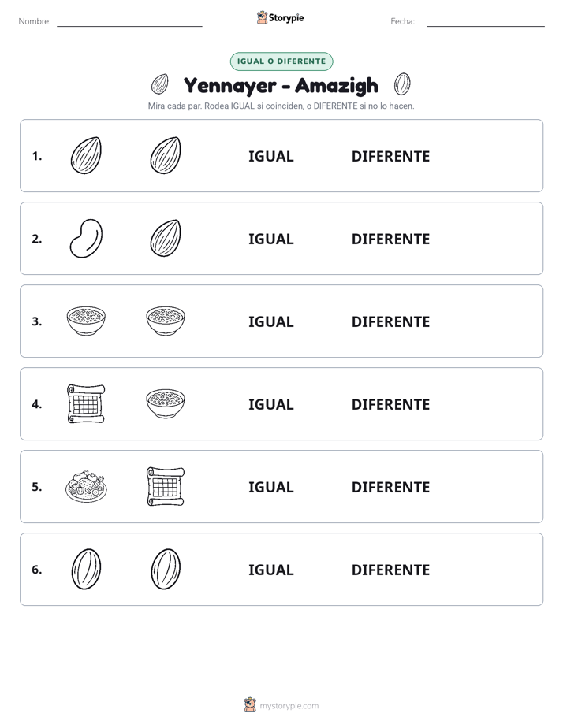The width and height of the screenshot is (563, 728).
Task: Select IGUAL for row 1
Action: pos(270,157)
